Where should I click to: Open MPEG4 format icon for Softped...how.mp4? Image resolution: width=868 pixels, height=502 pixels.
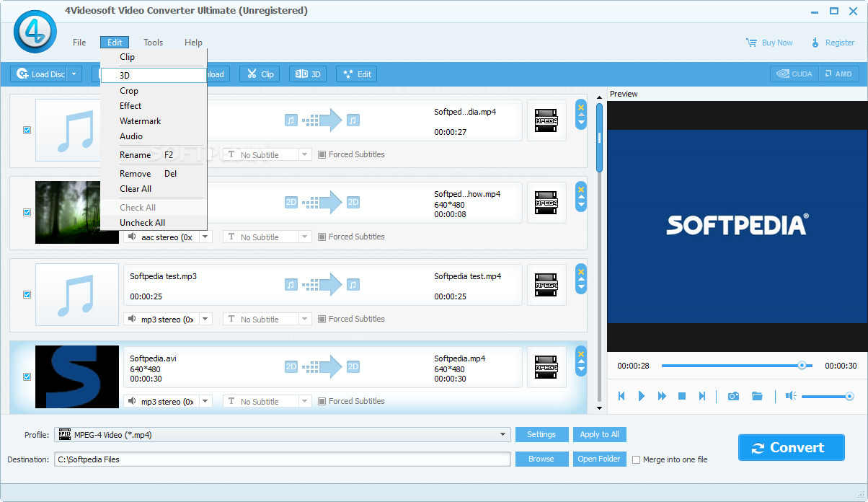546,203
